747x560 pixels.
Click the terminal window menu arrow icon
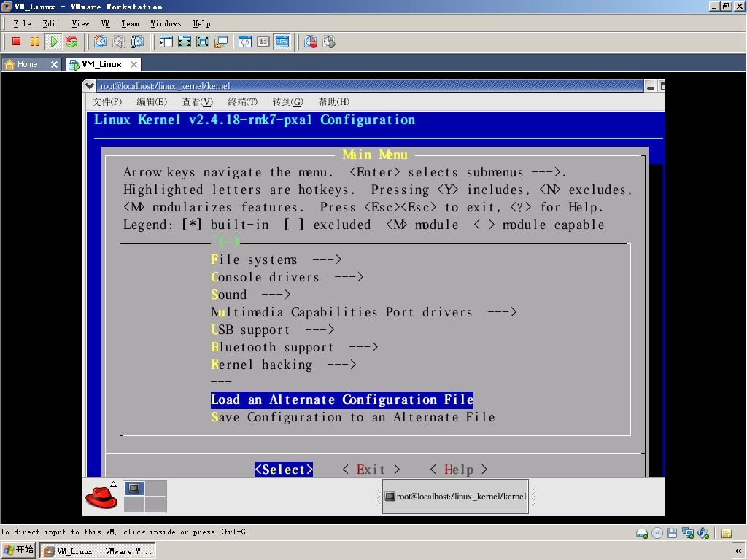point(89,86)
